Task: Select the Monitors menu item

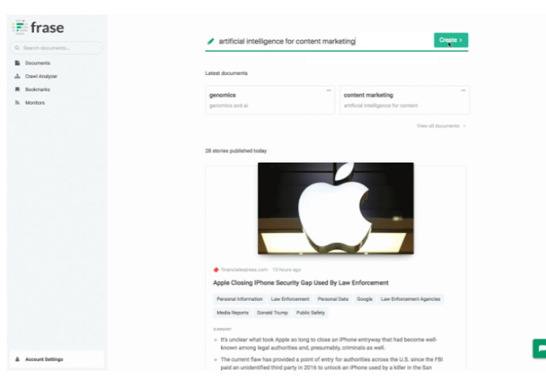Action: tap(35, 103)
